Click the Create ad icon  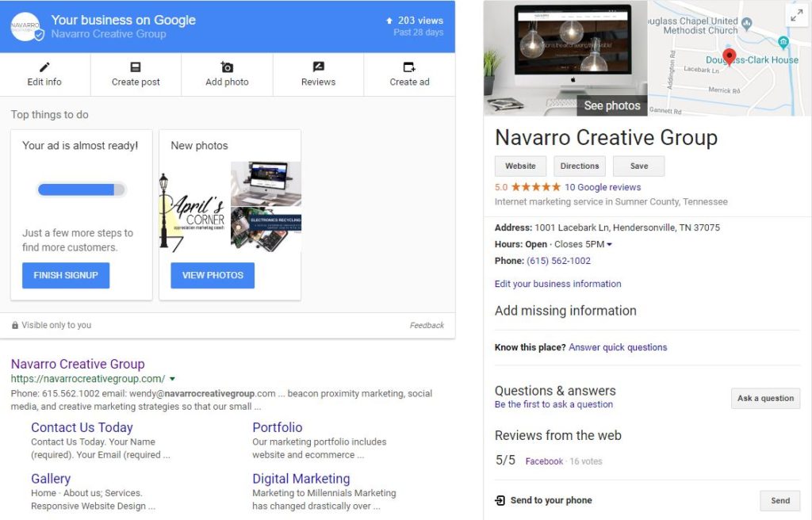(x=409, y=67)
